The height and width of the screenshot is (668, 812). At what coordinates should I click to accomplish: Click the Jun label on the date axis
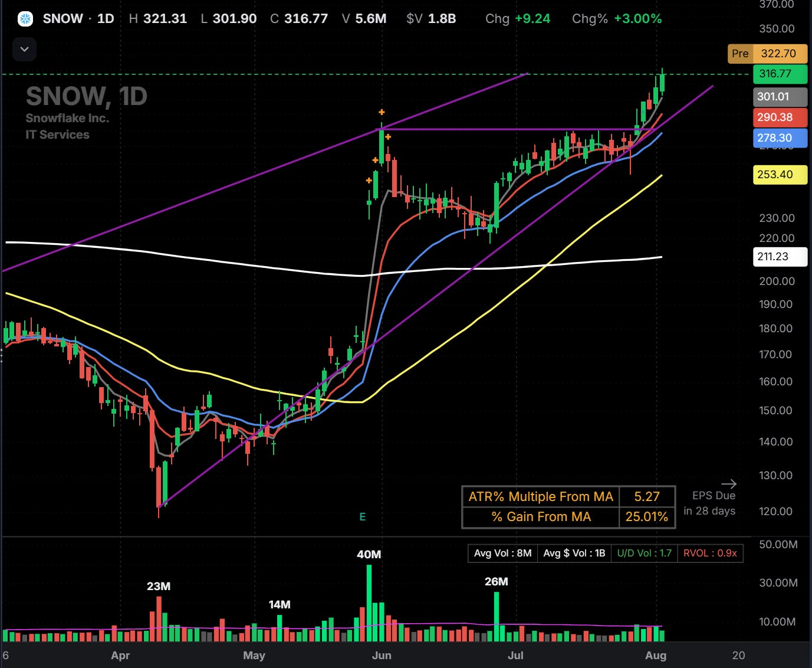(x=382, y=656)
